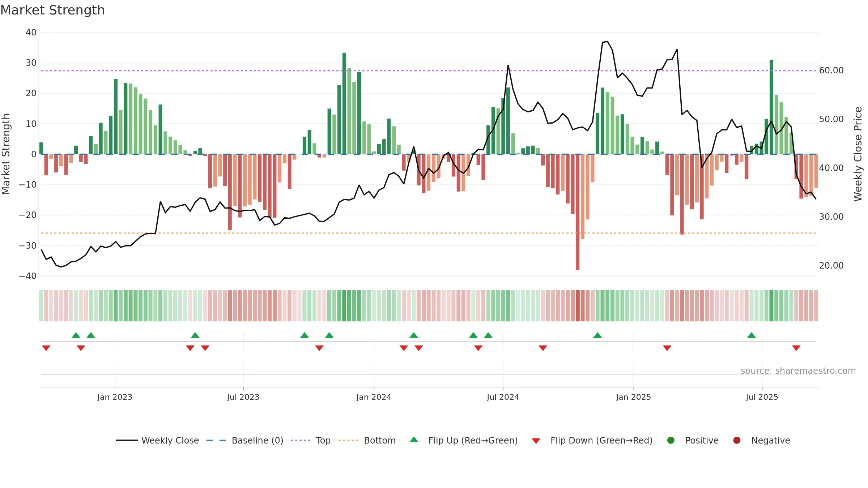
Task: Click the 'Jan 2025' x-axis label
Action: [x=633, y=397]
